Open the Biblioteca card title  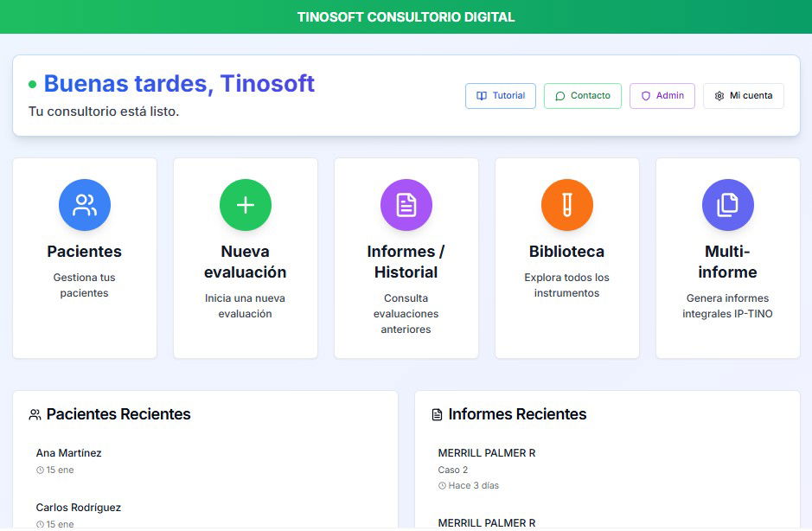point(567,252)
